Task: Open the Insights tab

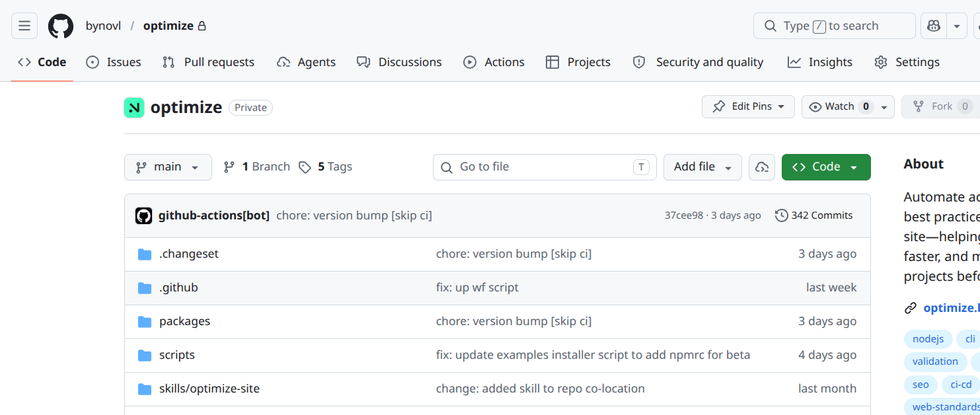Action: 820,62
